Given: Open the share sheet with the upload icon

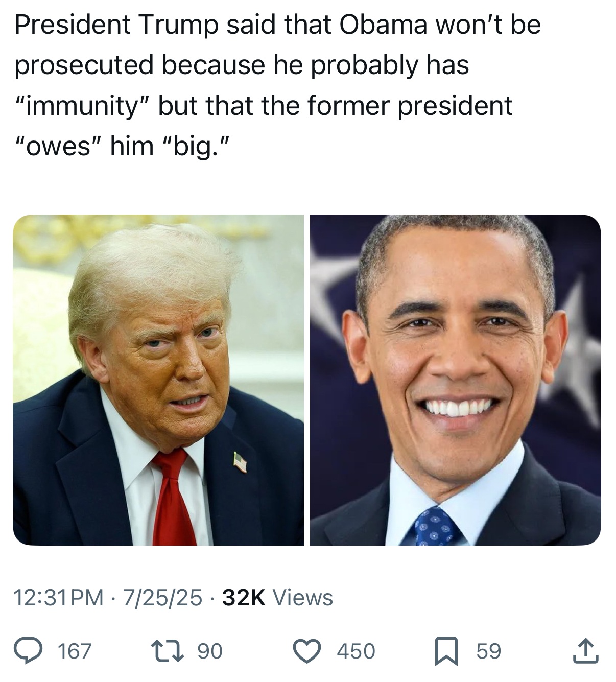Looking at the screenshot, I should tap(585, 651).
